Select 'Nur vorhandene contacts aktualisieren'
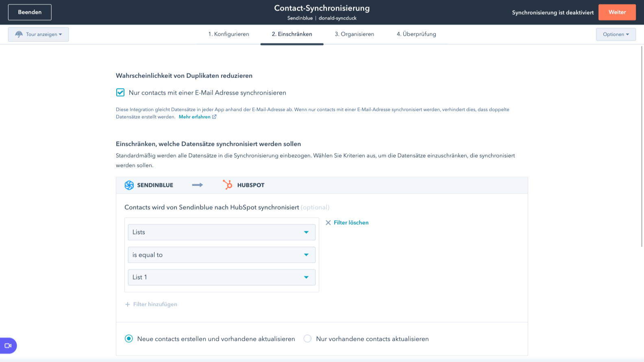Image resolution: width=644 pixels, height=362 pixels. [307, 338]
